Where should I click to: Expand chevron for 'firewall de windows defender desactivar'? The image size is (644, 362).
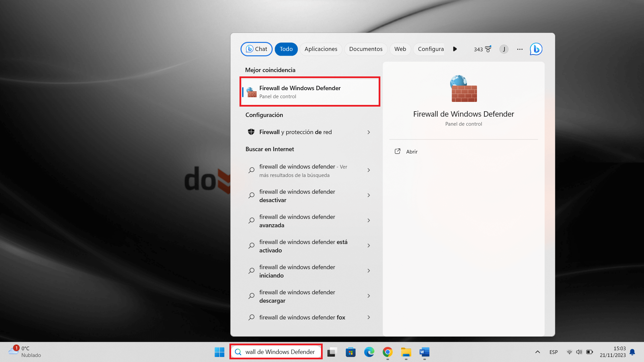(x=369, y=195)
